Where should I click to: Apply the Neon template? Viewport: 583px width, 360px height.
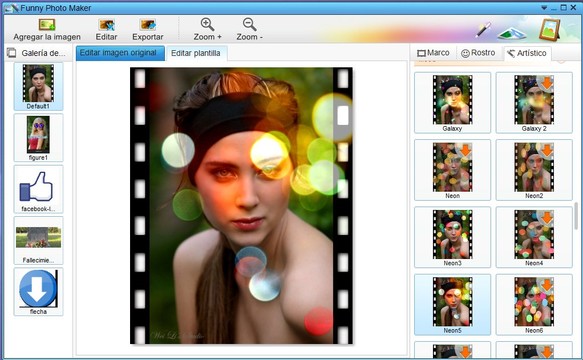coord(452,170)
